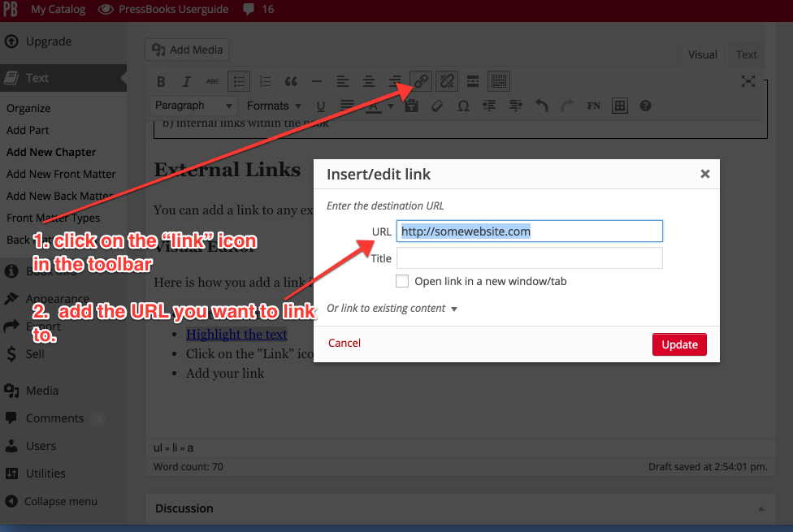The height and width of the screenshot is (532, 793).
Task: Select Add Part in the sidebar
Action: tap(28, 130)
